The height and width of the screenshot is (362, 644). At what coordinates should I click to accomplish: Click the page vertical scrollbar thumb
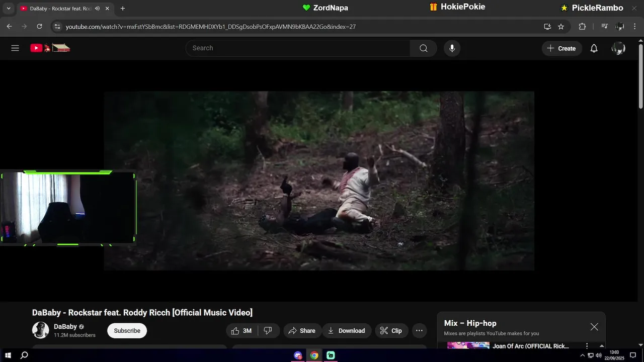click(640, 75)
